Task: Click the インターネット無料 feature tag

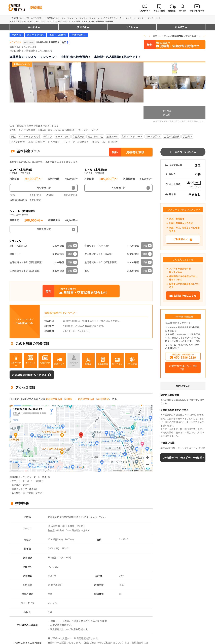Action: (29, 136)
